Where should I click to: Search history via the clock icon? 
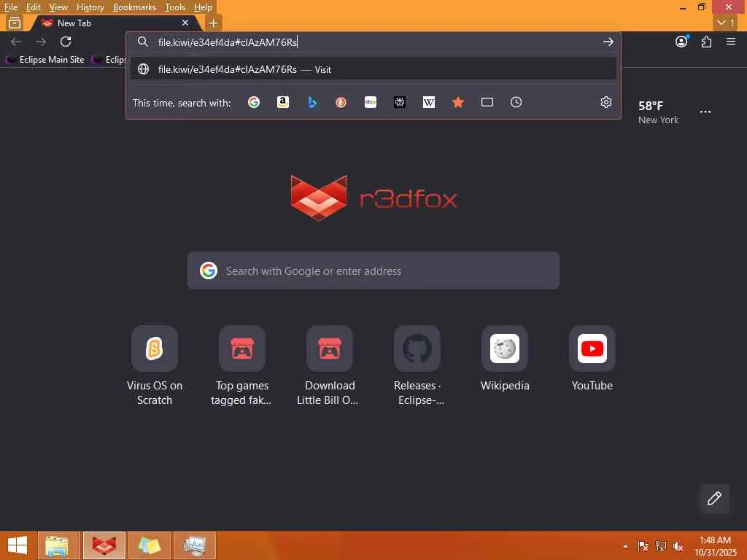click(516, 102)
